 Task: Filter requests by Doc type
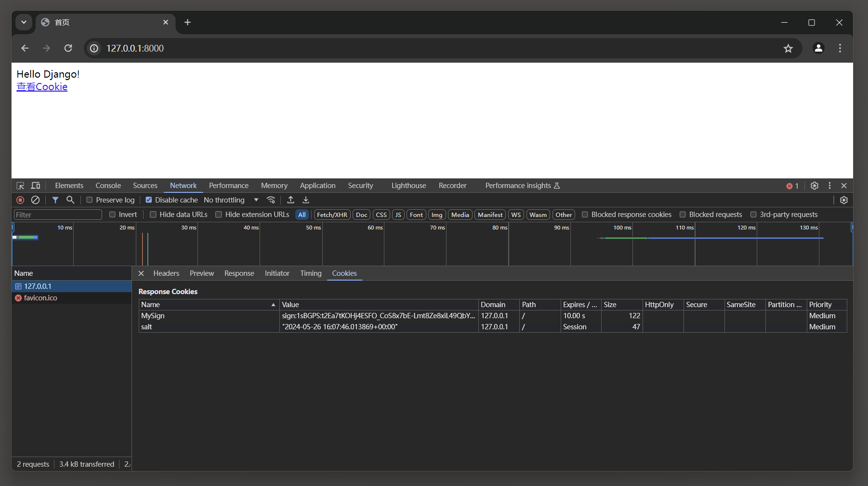coord(362,215)
